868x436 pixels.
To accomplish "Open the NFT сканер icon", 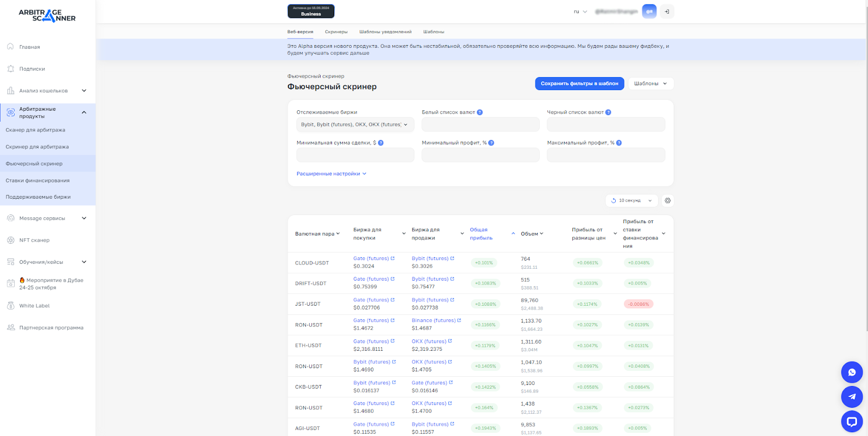I will [x=11, y=240].
